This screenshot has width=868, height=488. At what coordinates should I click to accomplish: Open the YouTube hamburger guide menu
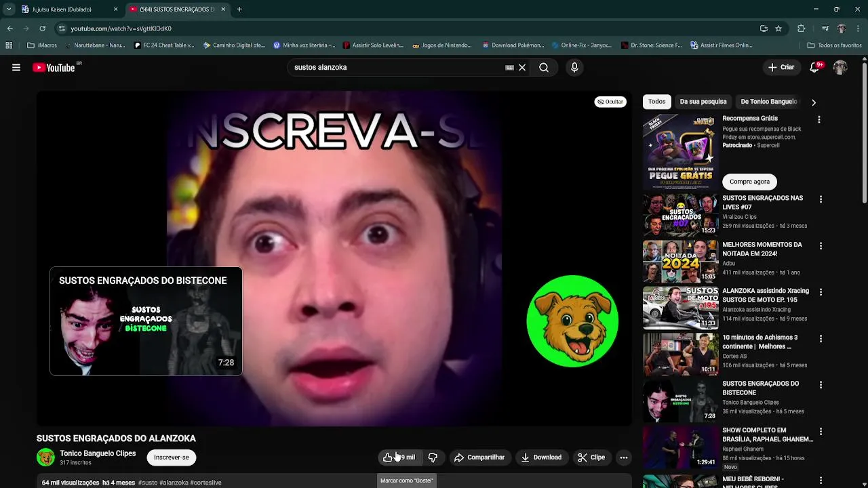pos(16,68)
